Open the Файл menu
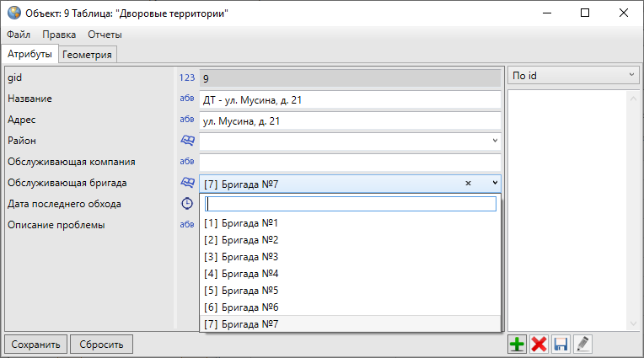This screenshot has height=358, width=644. [19, 35]
